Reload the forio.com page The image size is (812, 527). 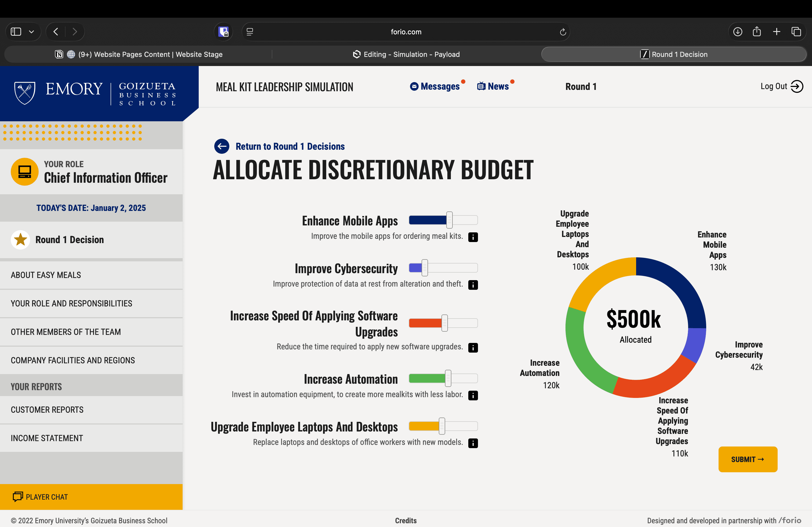pos(563,32)
